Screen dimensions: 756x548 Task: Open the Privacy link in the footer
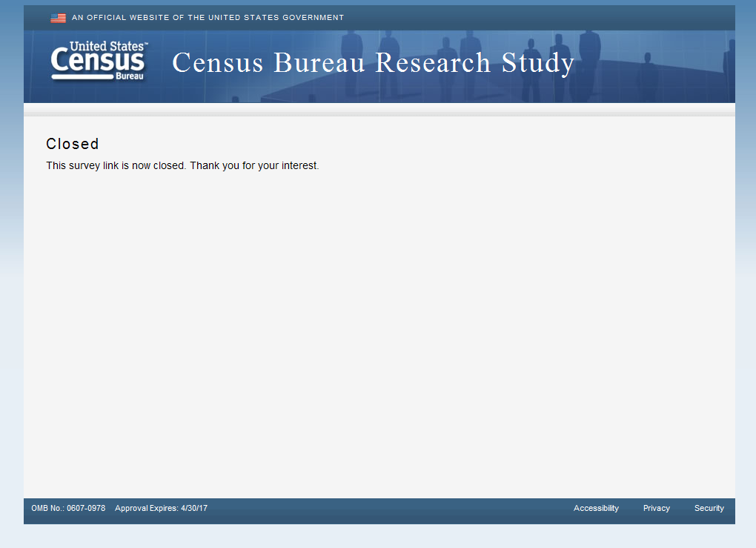coord(656,508)
